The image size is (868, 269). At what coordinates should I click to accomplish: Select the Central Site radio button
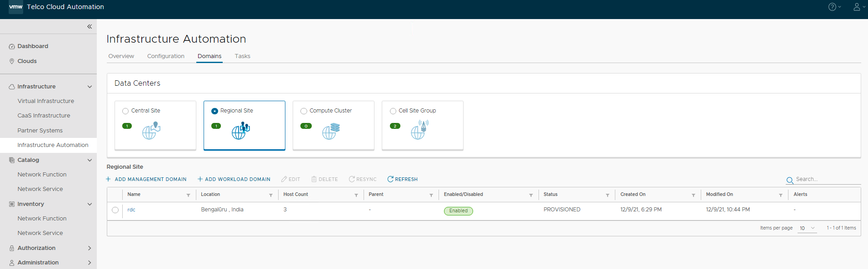point(125,111)
